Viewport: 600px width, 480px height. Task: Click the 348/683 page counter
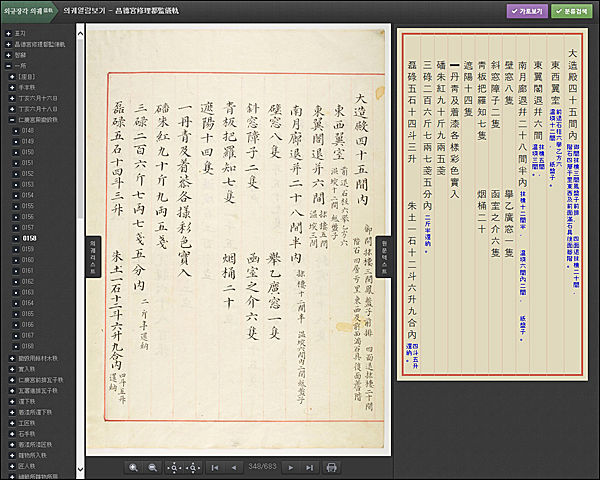[x=262, y=466]
